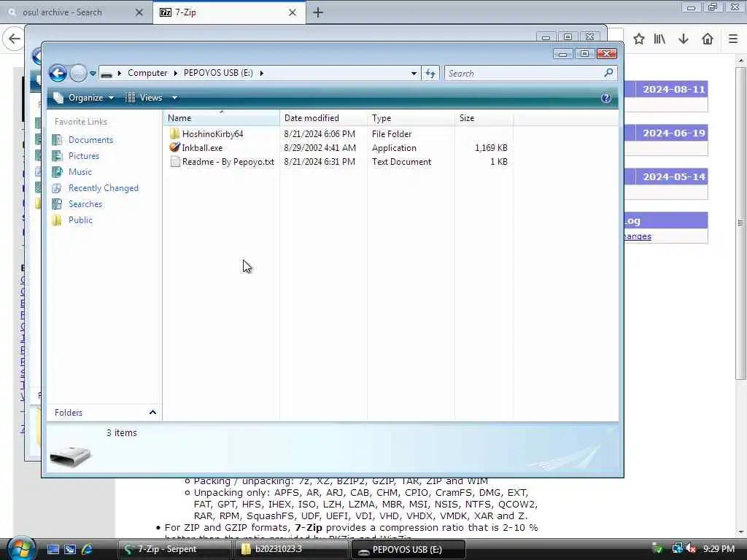This screenshot has width=747, height=560.
Task: Click Show Desktop quick launch icon
Action: 53,550
